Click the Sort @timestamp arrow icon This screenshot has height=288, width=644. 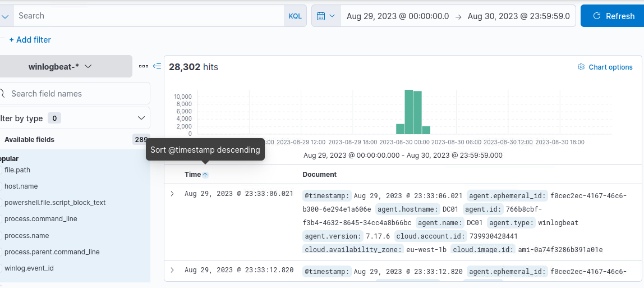(205, 175)
